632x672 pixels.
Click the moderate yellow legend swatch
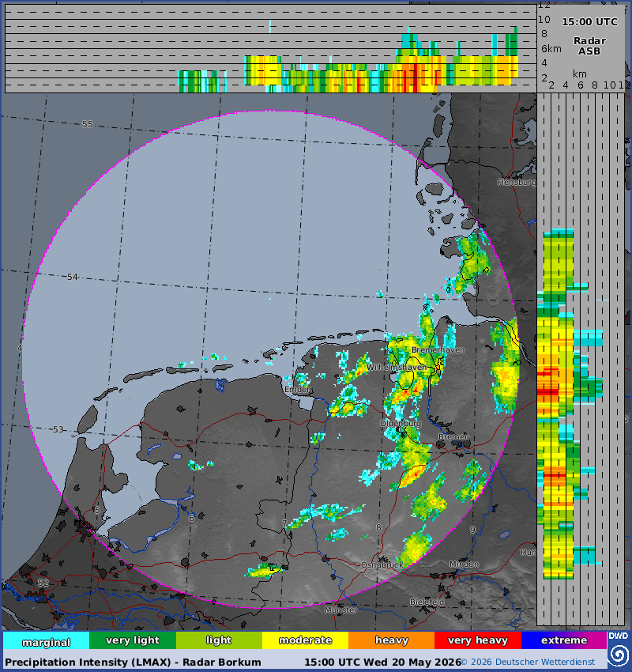point(305,640)
